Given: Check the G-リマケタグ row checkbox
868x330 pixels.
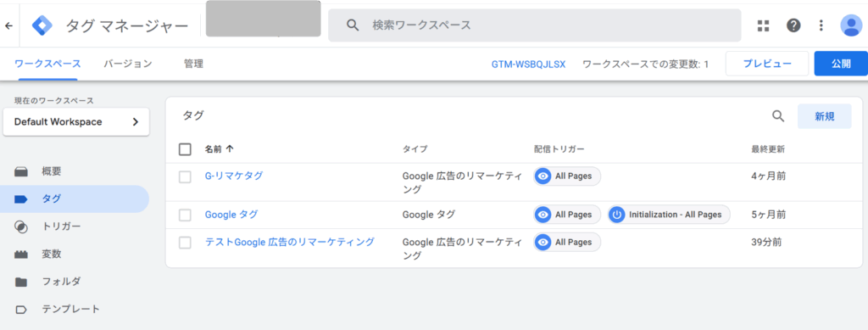Looking at the screenshot, I should coord(185,176).
